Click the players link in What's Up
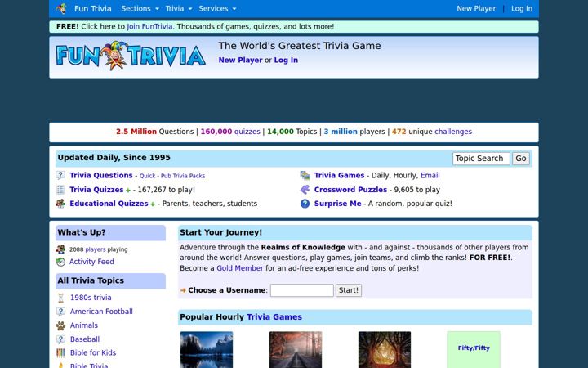588x368 pixels. pyautogui.click(x=96, y=249)
